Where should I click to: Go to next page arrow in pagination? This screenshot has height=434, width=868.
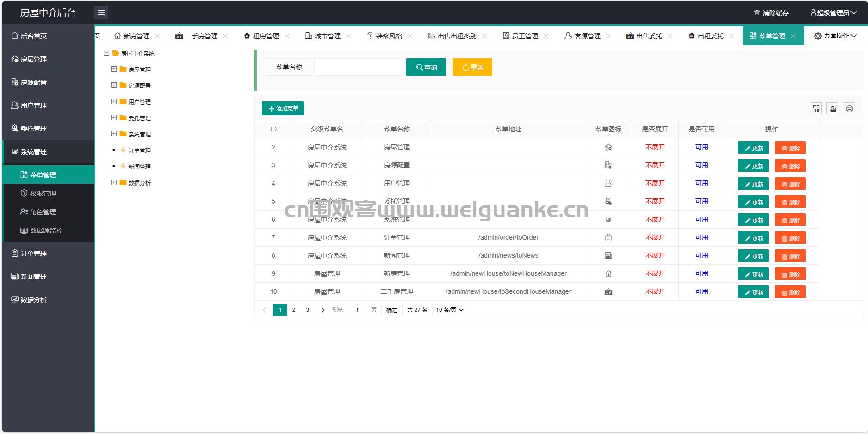click(323, 310)
